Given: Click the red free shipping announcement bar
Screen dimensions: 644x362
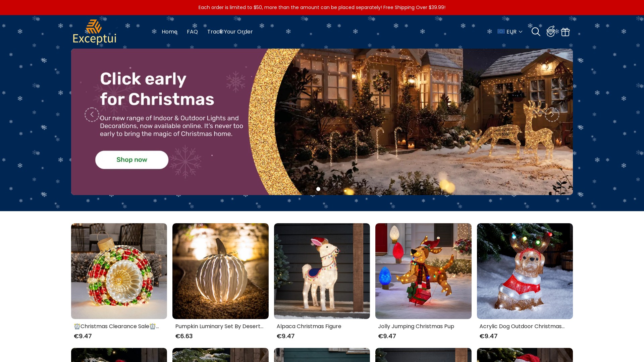Looking at the screenshot, I should [322, 7].
